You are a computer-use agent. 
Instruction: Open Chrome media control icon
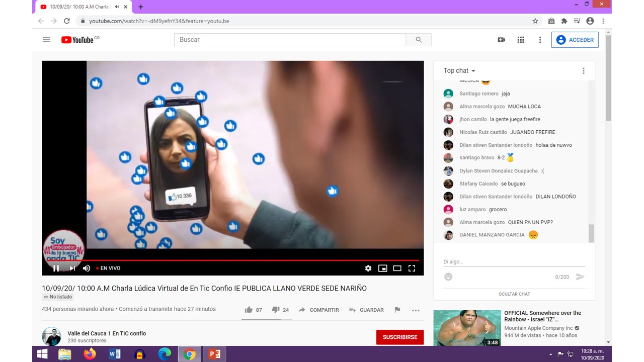[x=577, y=21]
